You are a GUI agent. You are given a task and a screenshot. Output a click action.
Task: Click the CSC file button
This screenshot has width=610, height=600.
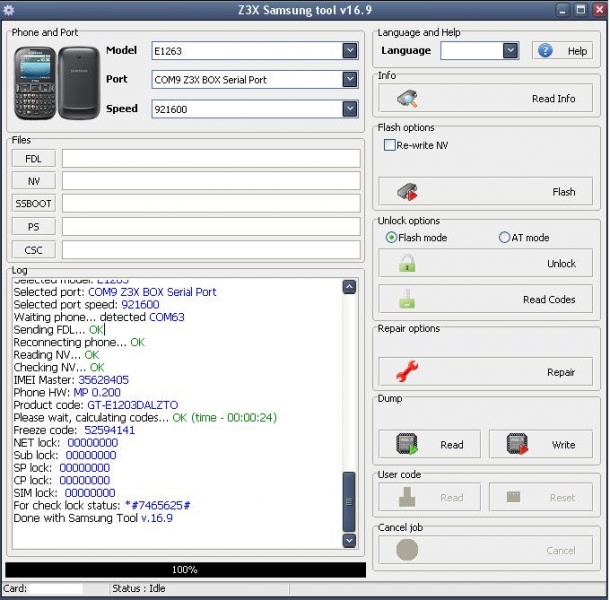[33, 250]
